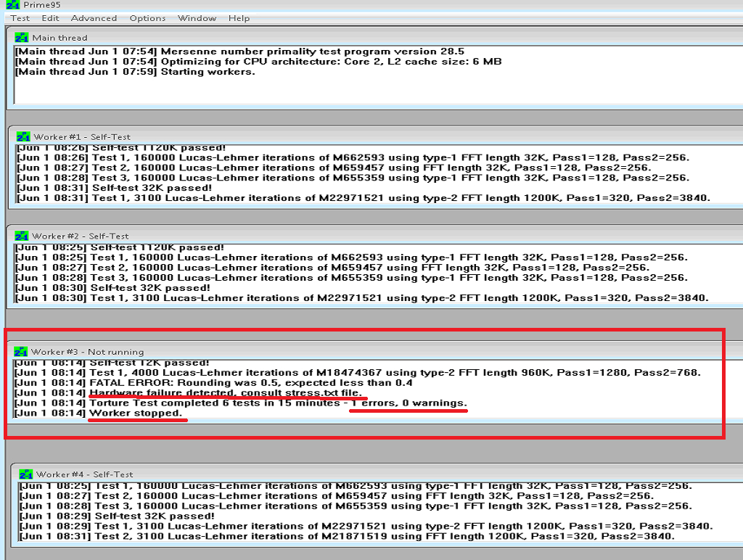Click Worker #1 'Self-test 32K passed!' line
Image resolution: width=743 pixels, height=560 pixels.
click(114, 188)
